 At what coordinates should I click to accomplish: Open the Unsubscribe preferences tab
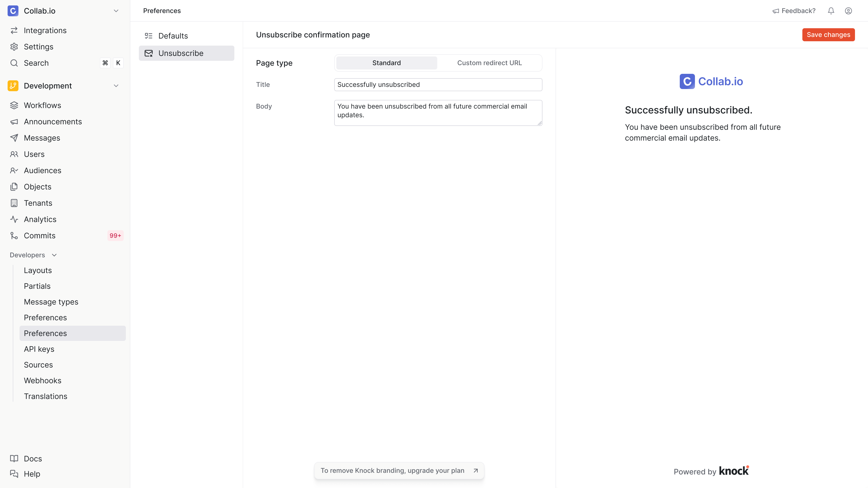point(181,53)
